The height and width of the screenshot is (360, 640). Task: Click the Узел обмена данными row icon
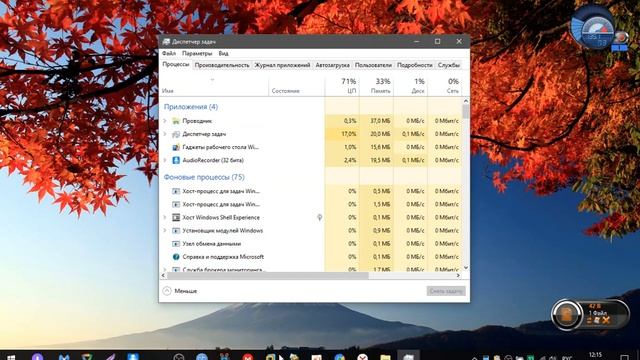point(176,244)
